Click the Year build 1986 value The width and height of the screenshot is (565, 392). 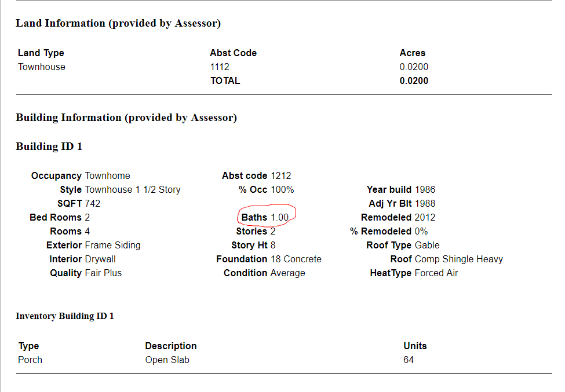[x=425, y=189]
